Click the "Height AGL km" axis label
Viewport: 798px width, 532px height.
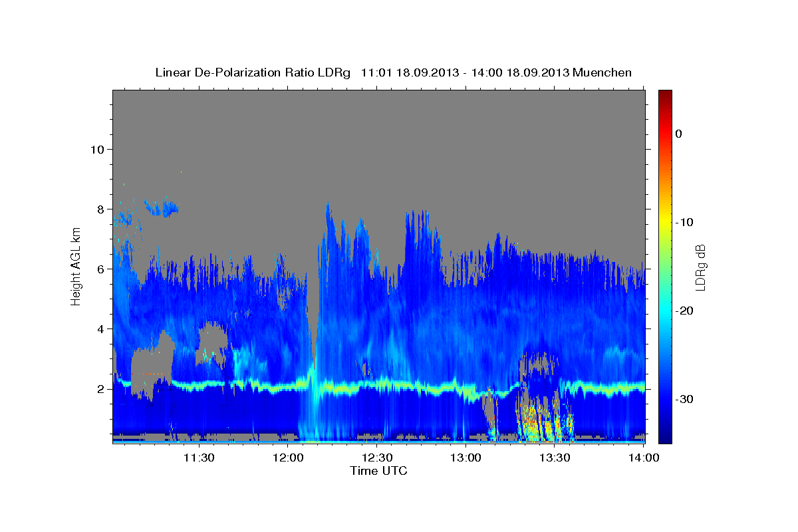coord(76,266)
